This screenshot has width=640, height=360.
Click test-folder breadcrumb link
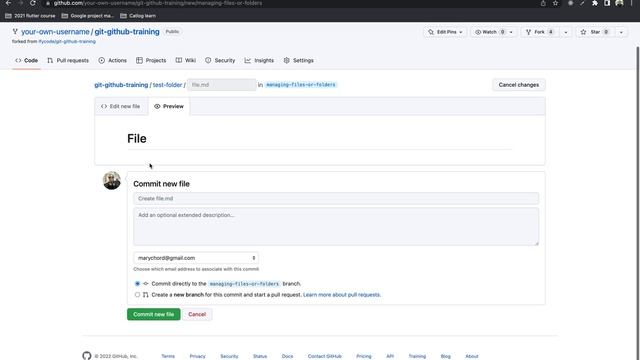(x=167, y=85)
